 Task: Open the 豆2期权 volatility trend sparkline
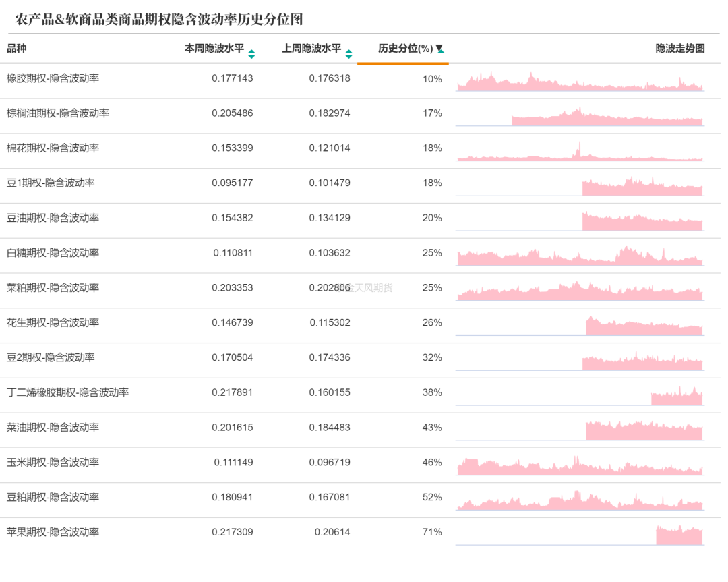(580, 360)
